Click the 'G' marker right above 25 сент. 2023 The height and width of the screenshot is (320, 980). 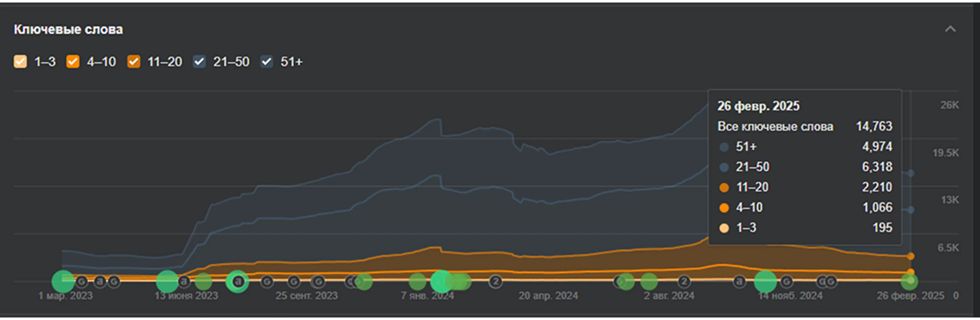293,282
